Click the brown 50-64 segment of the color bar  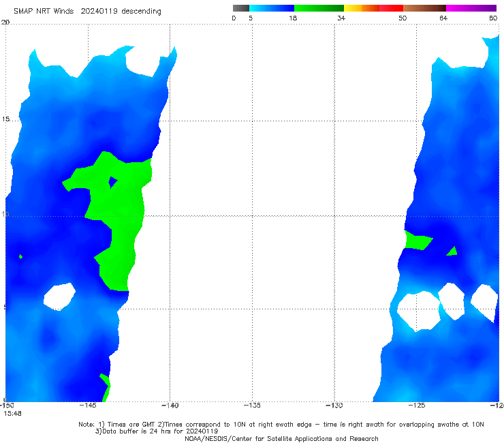pyautogui.click(x=424, y=8)
